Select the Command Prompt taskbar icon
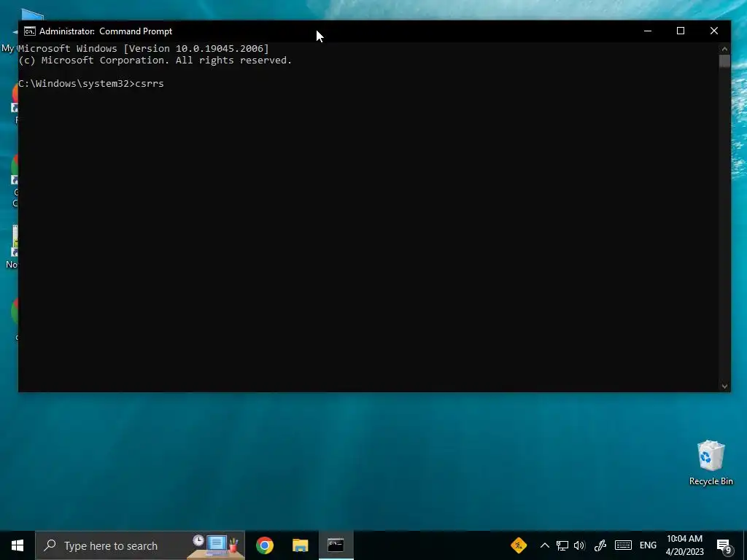Image resolution: width=747 pixels, height=560 pixels. [x=336, y=545]
